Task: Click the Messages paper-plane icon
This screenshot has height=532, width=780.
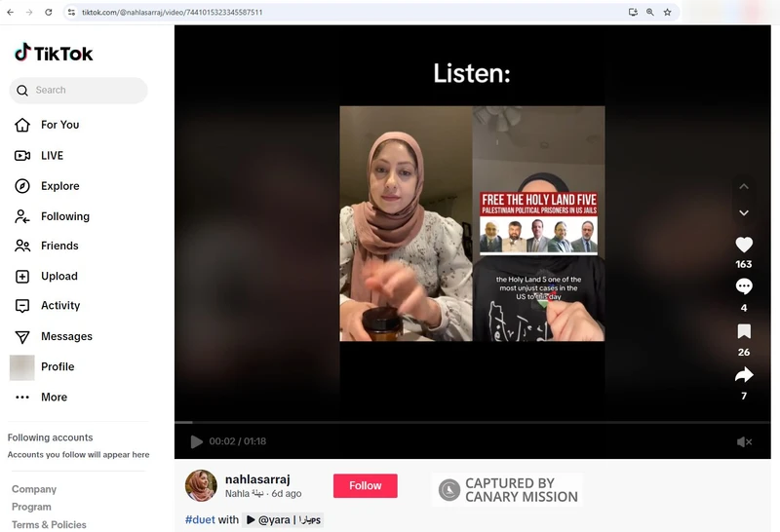Action: (x=21, y=336)
